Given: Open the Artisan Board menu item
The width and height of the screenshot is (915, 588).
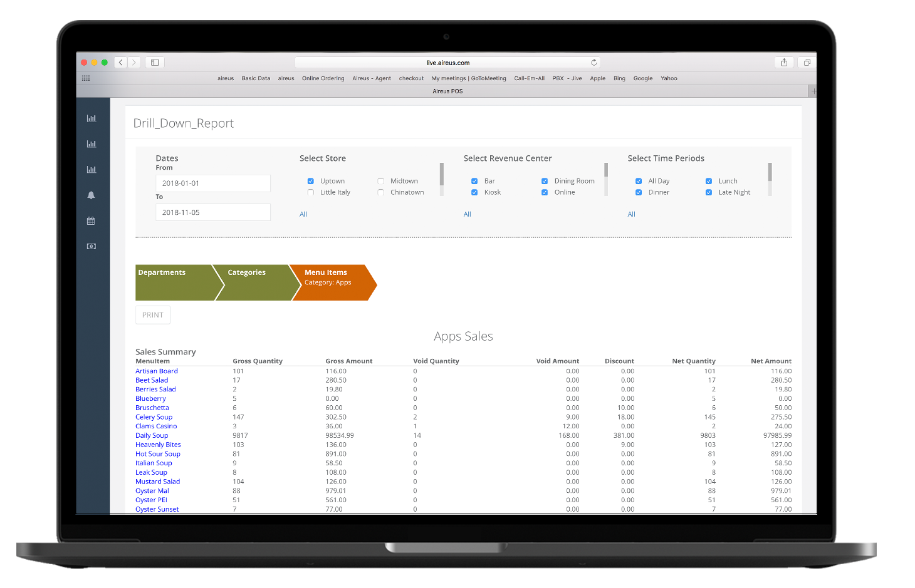Looking at the screenshot, I should (157, 371).
